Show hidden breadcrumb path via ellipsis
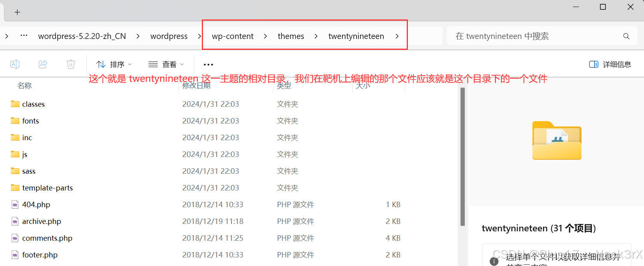The width and height of the screenshot is (644, 266). 24,36
